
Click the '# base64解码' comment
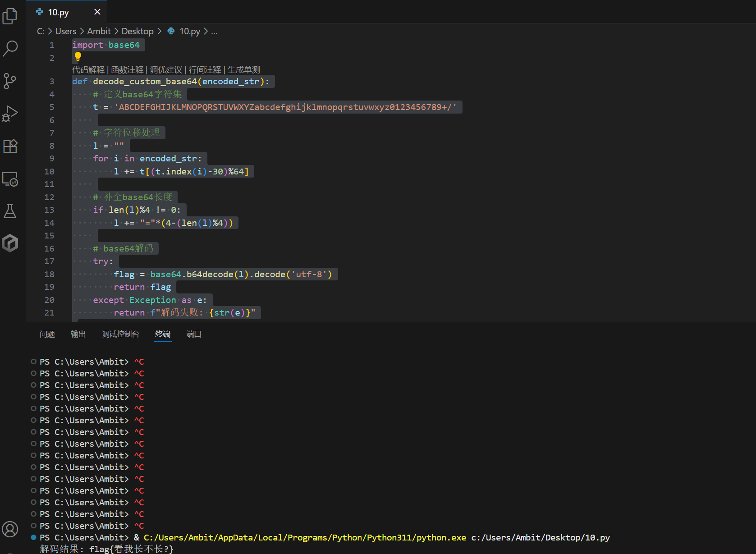tap(123, 248)
